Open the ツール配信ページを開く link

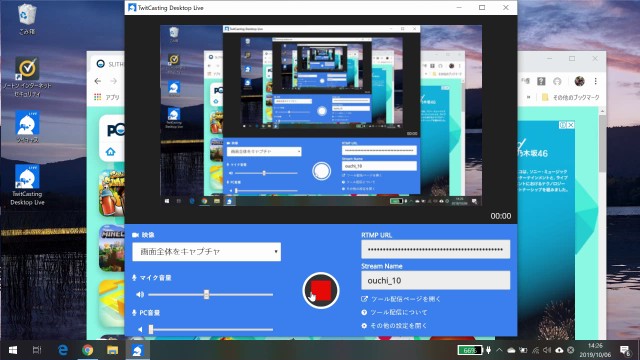click(405, 299)
